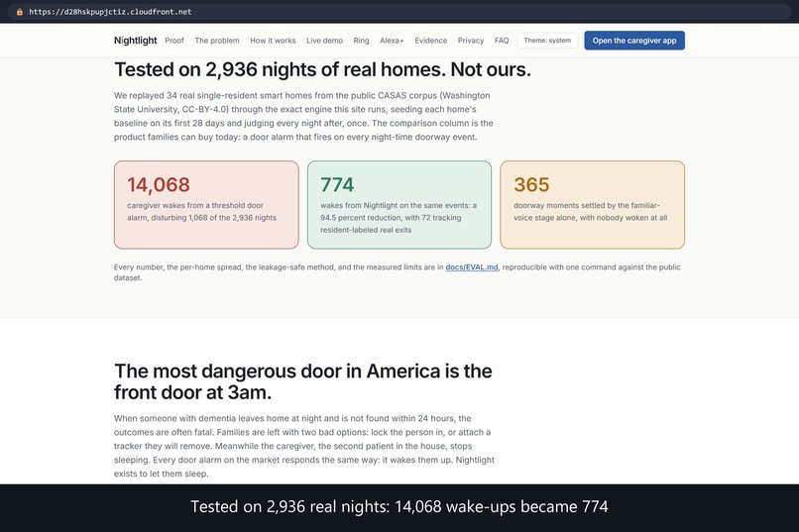Viewport: 799px width, 532px height.
Task: Open the docs/EVAL.md link
Action: [472, 267]
